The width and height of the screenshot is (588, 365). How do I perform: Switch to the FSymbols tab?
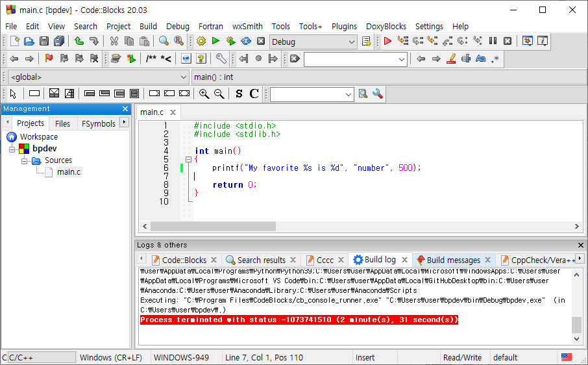[x=98, y=123]
